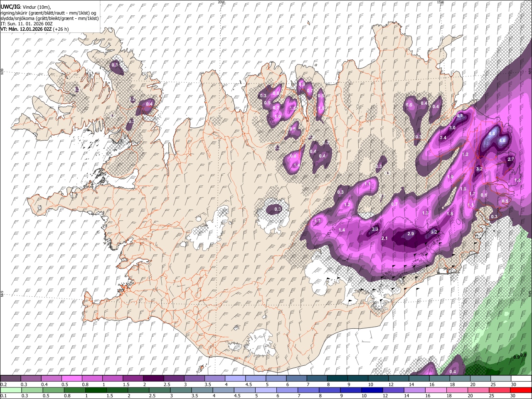Image resolution: width=532 pixels, height=399 pixels.
Task: Click the pale lilac rain swatch starting at 5
Action: click(265, 390)
